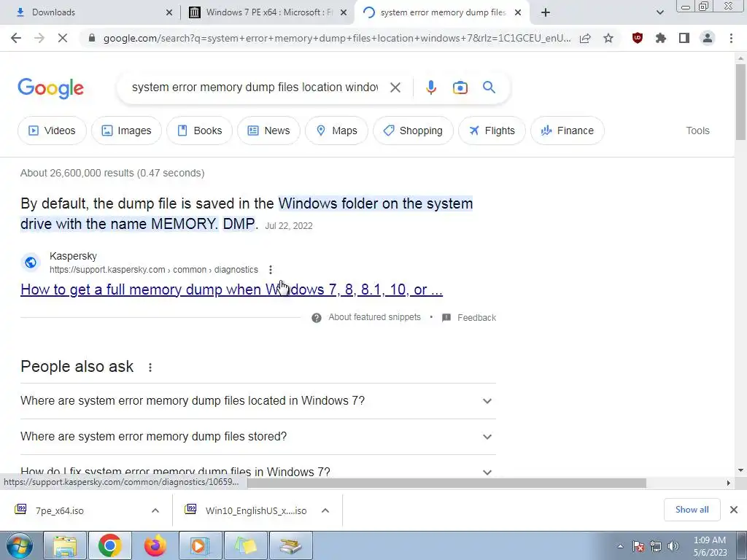Click the scroll right arrow
Viewport: 747px width, 560px height.
point(729,483)
